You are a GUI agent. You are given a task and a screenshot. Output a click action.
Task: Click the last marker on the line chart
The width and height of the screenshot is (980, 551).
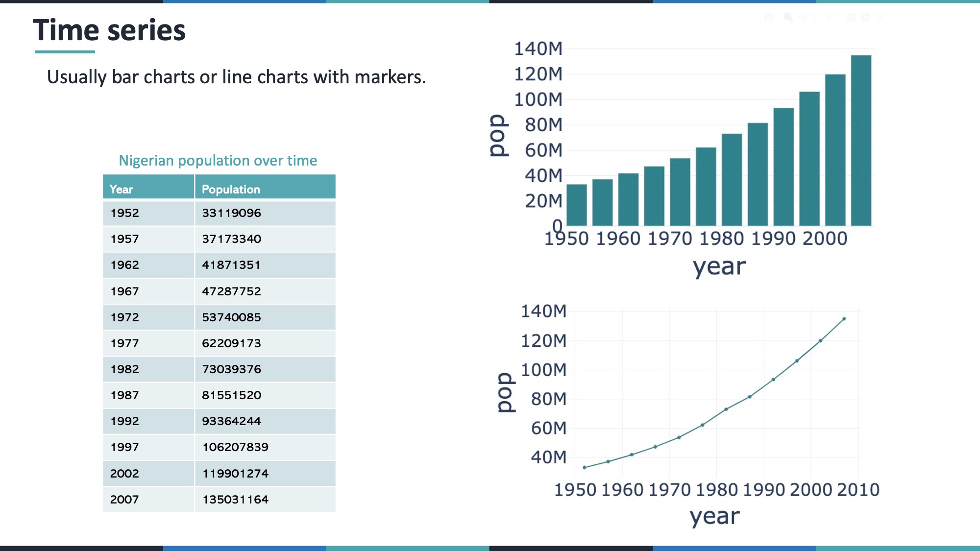click(x=844, y=319)
